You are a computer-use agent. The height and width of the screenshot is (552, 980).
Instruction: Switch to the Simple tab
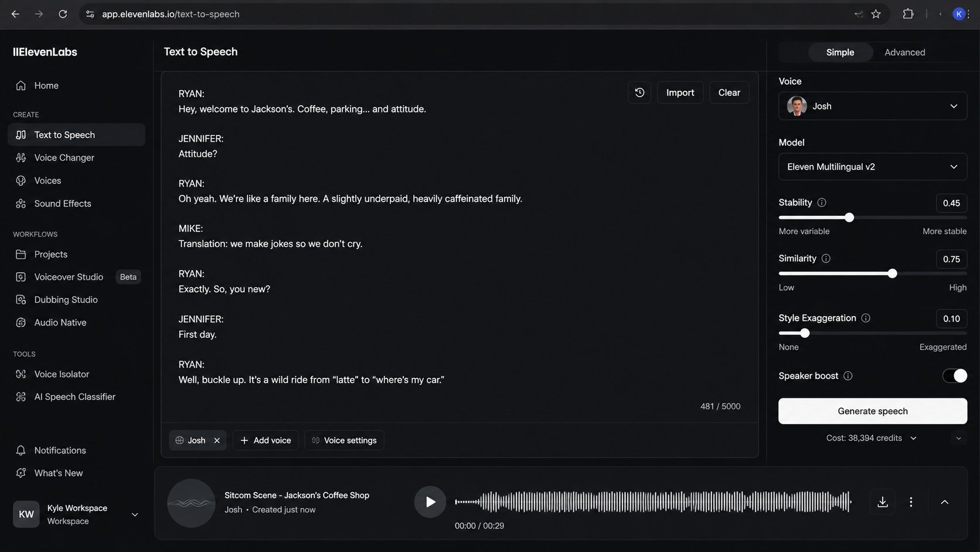coord(840,52)
